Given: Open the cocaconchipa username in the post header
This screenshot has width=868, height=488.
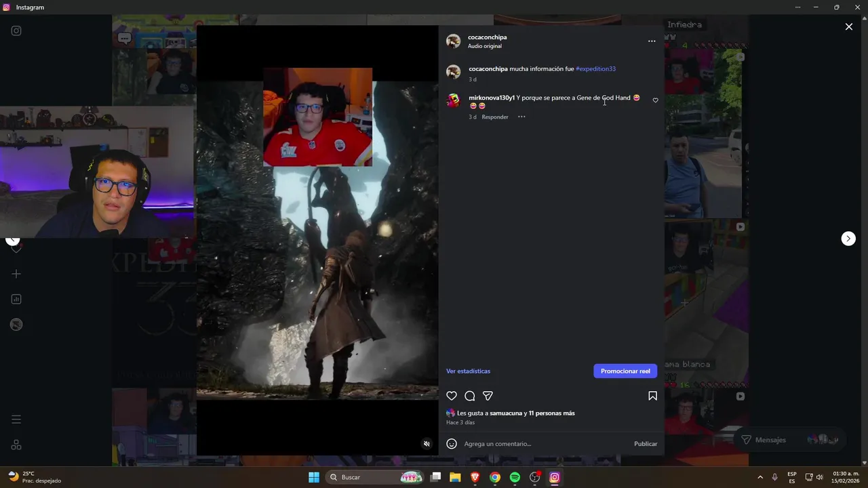Looking at the screenshot, I should click(x=487, y=37).
